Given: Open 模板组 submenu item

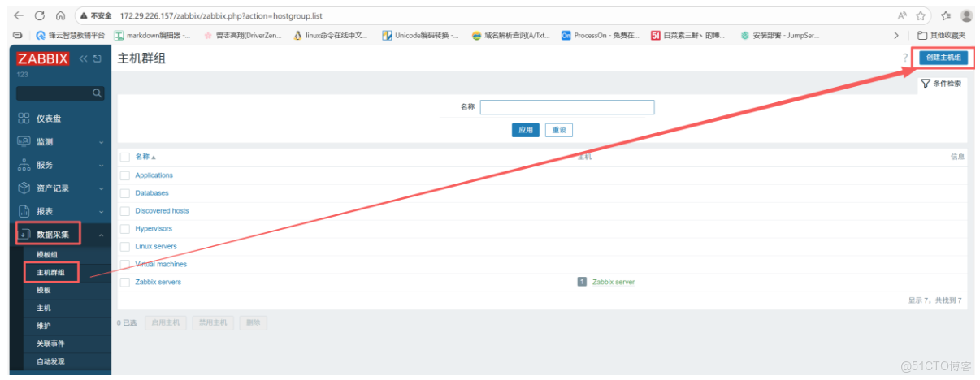Looking at the screenshot, I should 47,255.
